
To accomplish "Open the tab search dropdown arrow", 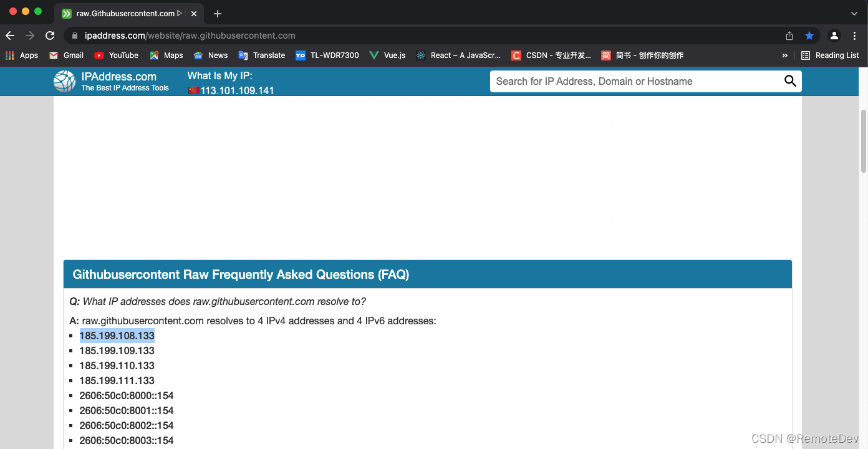I will pos(854,13).
